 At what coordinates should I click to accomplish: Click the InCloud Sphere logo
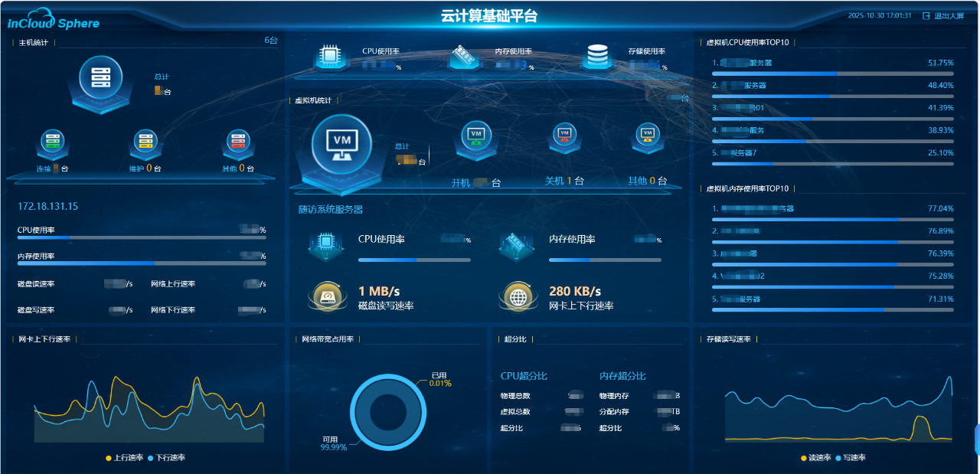coord(54,20)
